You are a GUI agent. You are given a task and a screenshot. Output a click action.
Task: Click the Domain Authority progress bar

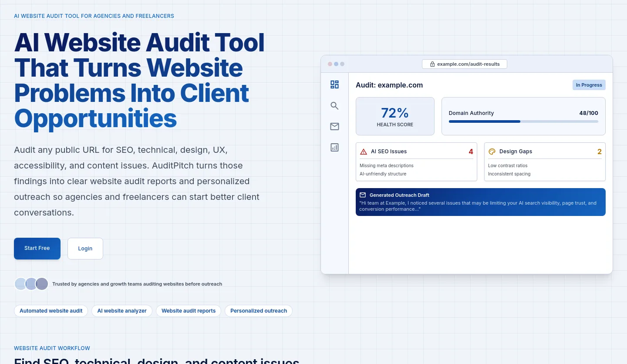(523, 121)
